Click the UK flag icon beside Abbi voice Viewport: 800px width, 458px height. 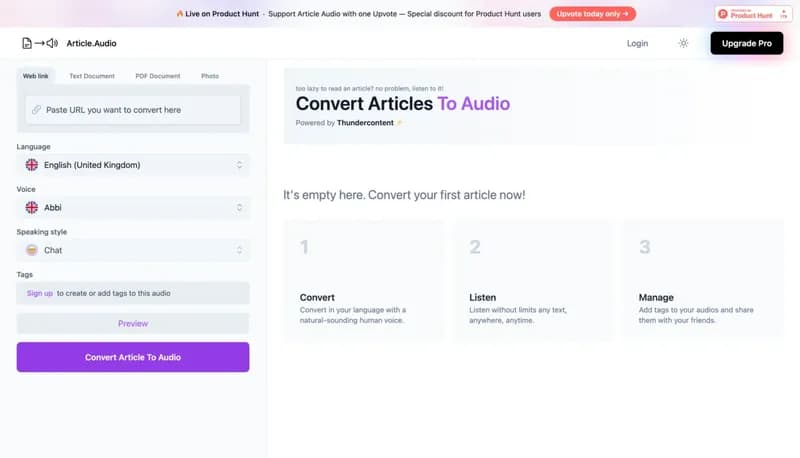[32, 208]
